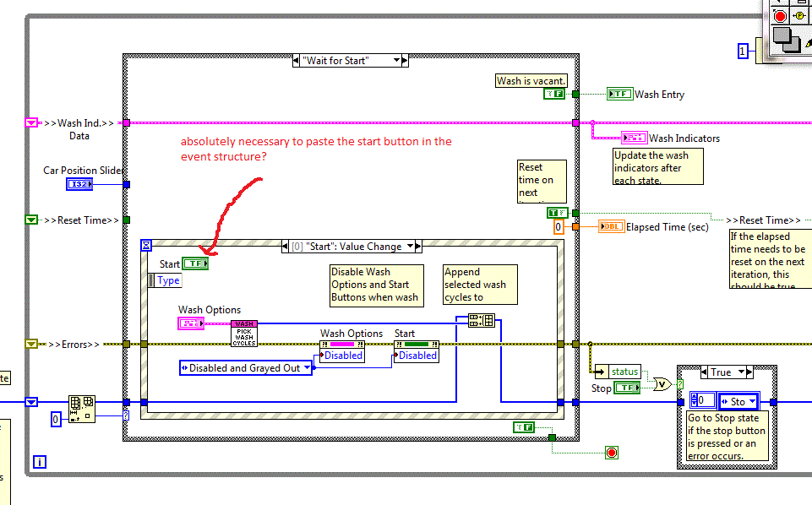This screenshot has width=812, height=505.
Task: Click the Errors shift register
Action: click(31, 344)
